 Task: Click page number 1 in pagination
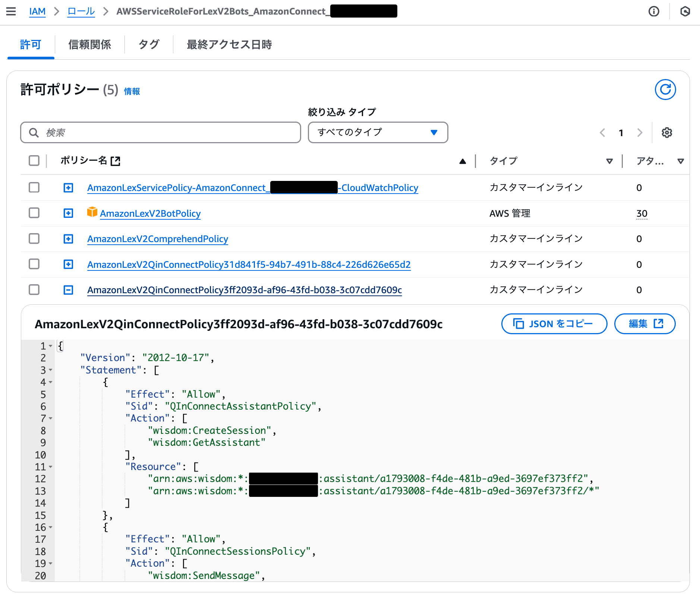621,133
